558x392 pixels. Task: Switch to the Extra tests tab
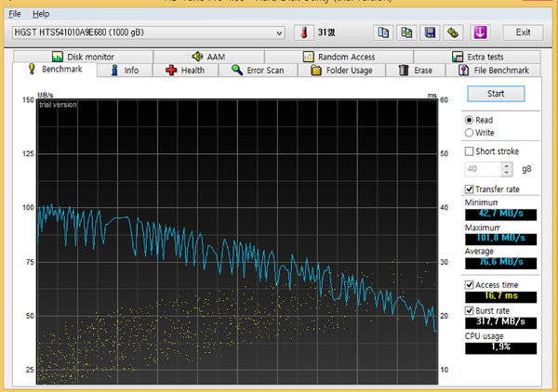point(477,57)
